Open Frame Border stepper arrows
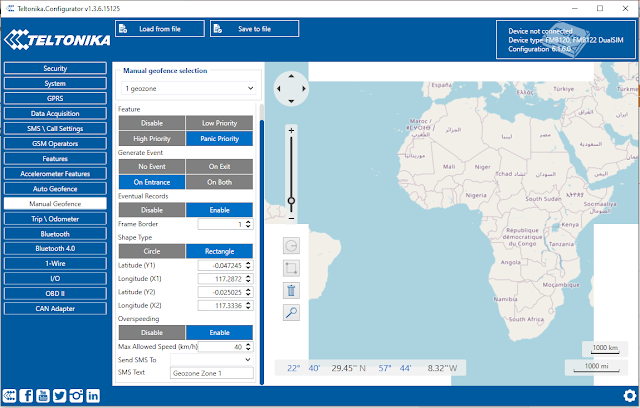 248,224
